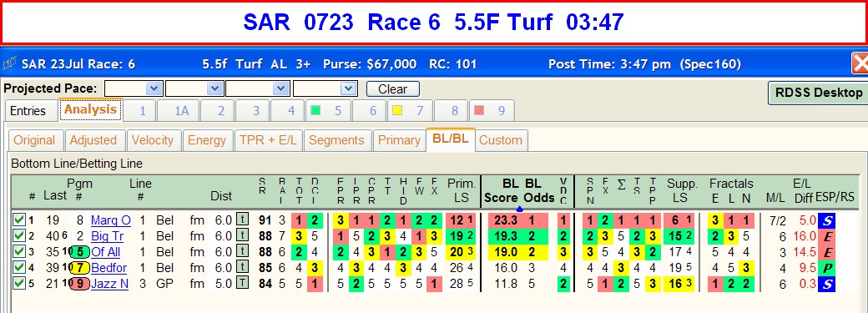Switch to Primary sub-tab
The width and height of the screenshot is (868, 313).
(x=399, y=140)
